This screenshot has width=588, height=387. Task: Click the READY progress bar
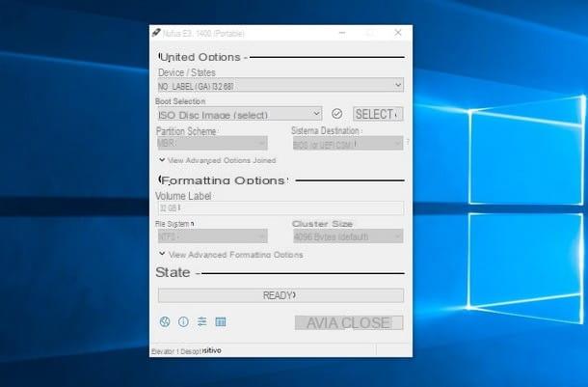click(x=281, y=295)
